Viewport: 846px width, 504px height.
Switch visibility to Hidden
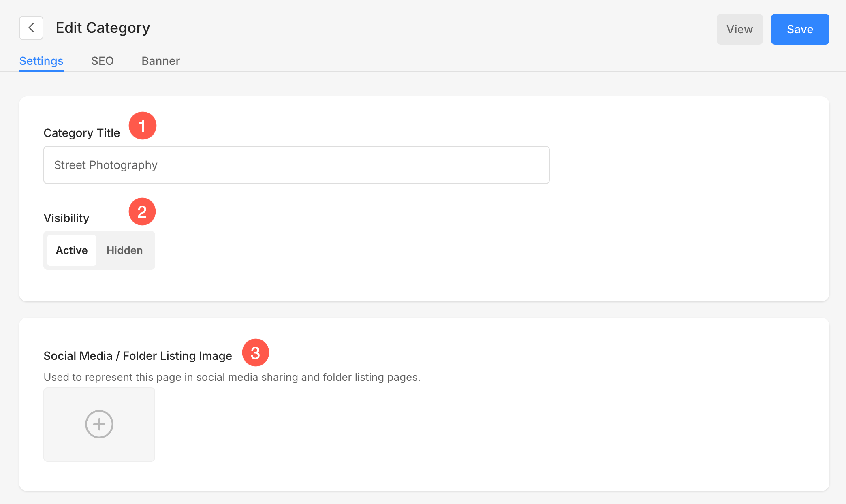[x=124, y=250]
